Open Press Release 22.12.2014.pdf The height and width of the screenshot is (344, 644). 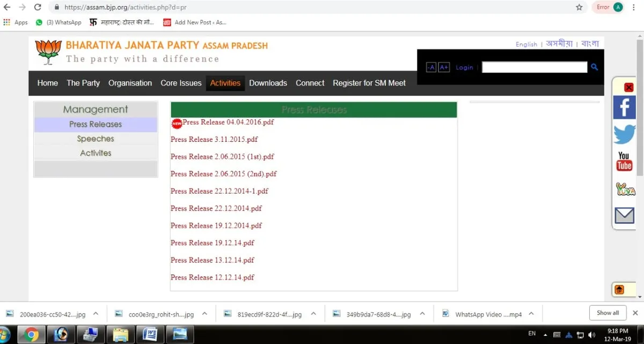coord(216,208)
